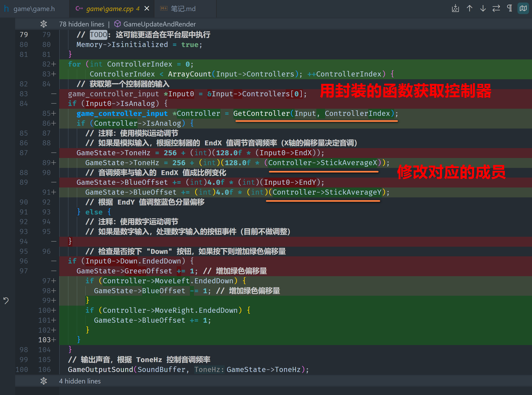Image resolution: width=532 pixels, height=395 pixels.
Task: Click the 'Memory->Isinitialized = true;' line
Action: point(139,45)
